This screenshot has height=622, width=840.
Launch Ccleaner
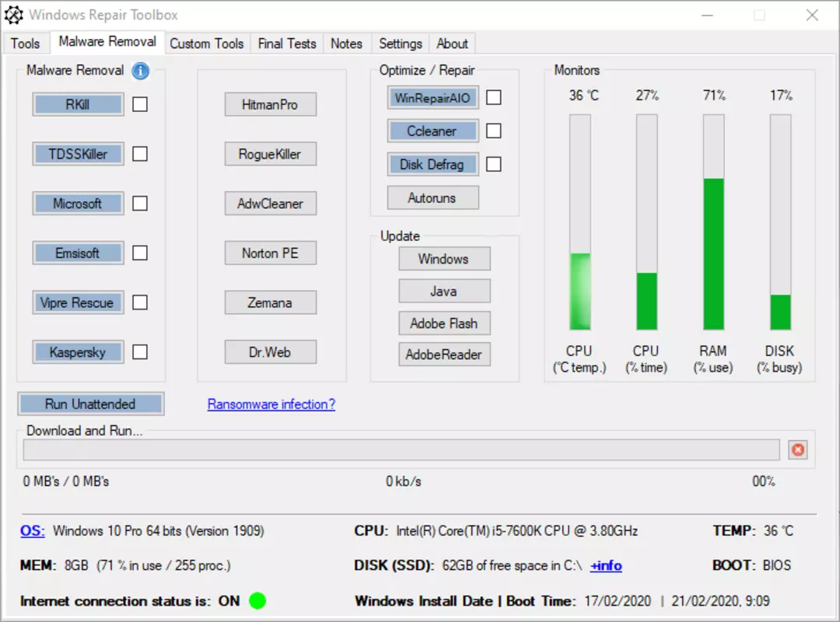pos(433,131)
